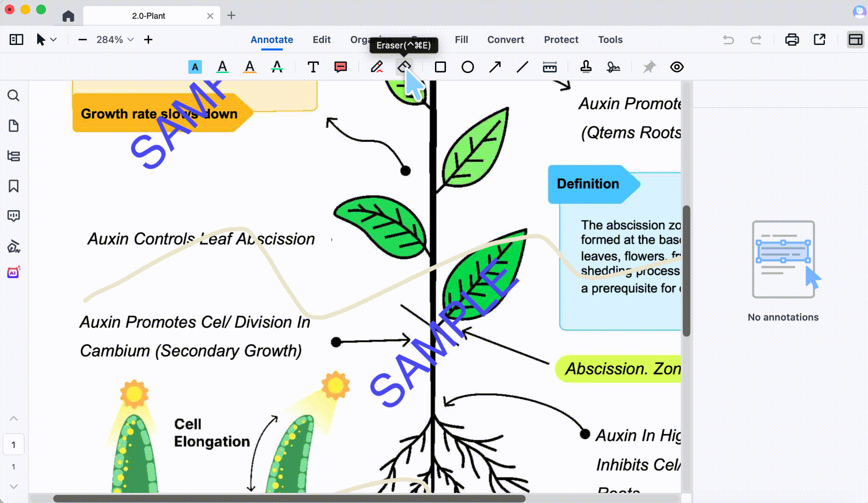
Task: Select the sticky note comment tool
Action: 341,67
